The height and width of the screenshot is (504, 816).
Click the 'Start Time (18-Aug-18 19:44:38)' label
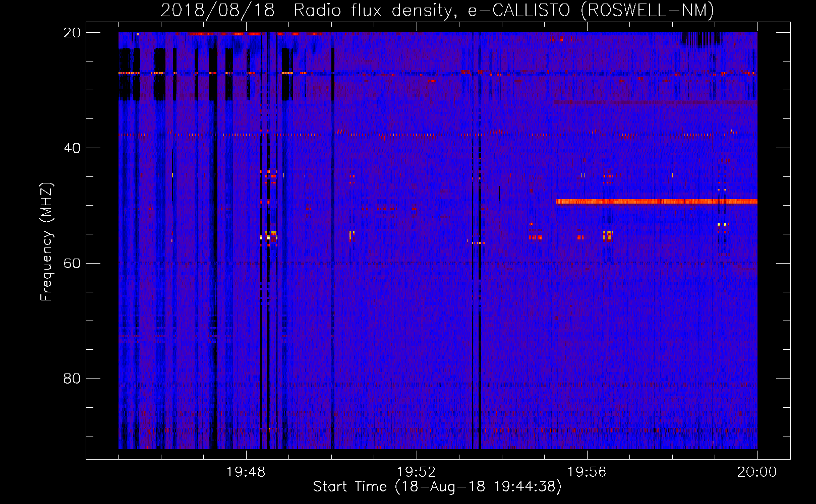pyautogui.click(x=437, y=487)
